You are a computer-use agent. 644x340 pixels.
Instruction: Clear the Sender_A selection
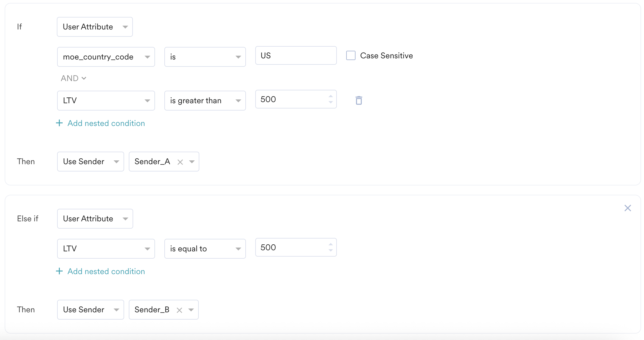coord(180,162)
